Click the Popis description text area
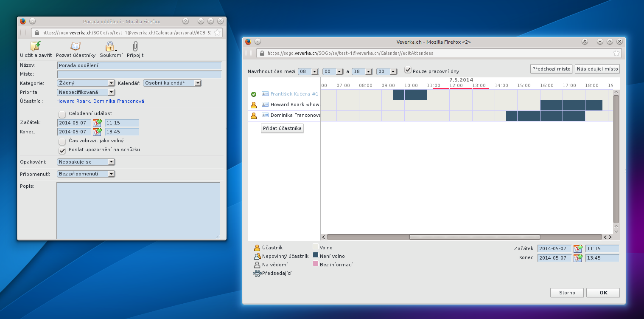Screen dimensions: 644x319 138,210
